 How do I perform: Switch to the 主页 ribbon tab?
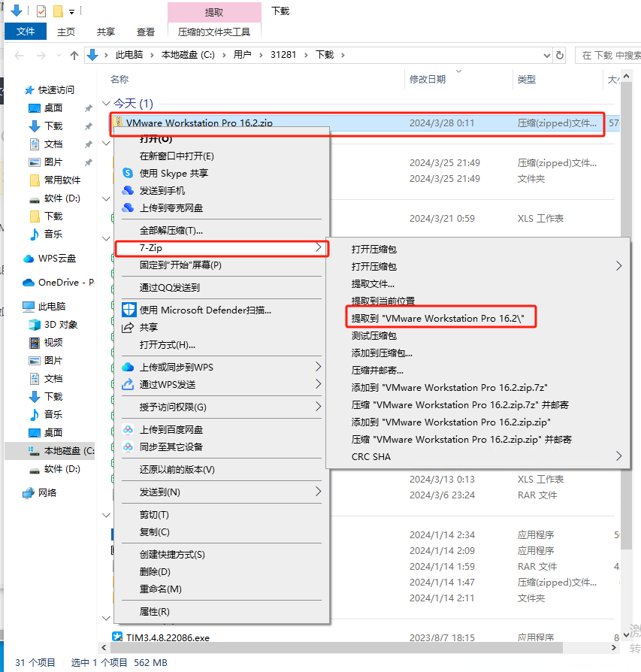[66, 32]
